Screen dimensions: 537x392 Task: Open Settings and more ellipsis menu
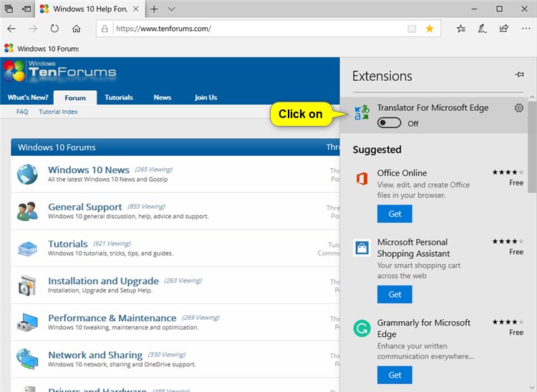[x=526, y=29]
